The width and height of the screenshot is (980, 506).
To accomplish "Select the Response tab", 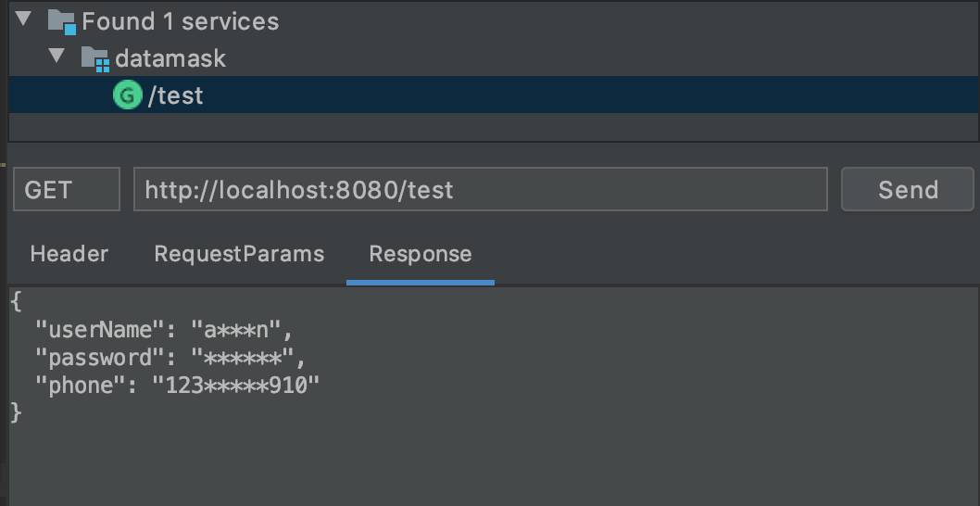I will tap(420, 254).
